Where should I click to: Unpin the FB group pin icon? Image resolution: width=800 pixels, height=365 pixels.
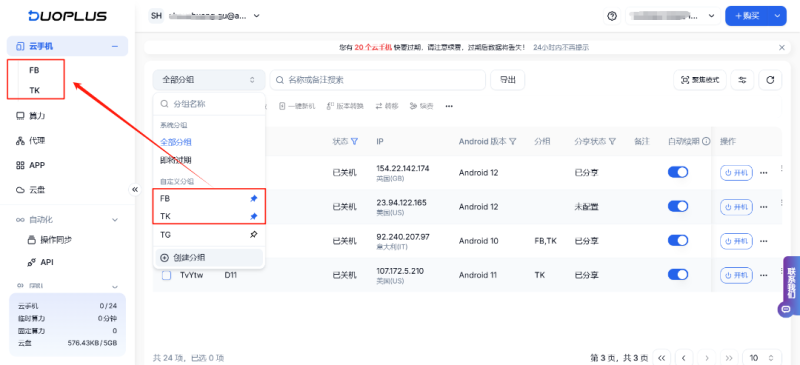pyautogui.click(x=254, y=199)
